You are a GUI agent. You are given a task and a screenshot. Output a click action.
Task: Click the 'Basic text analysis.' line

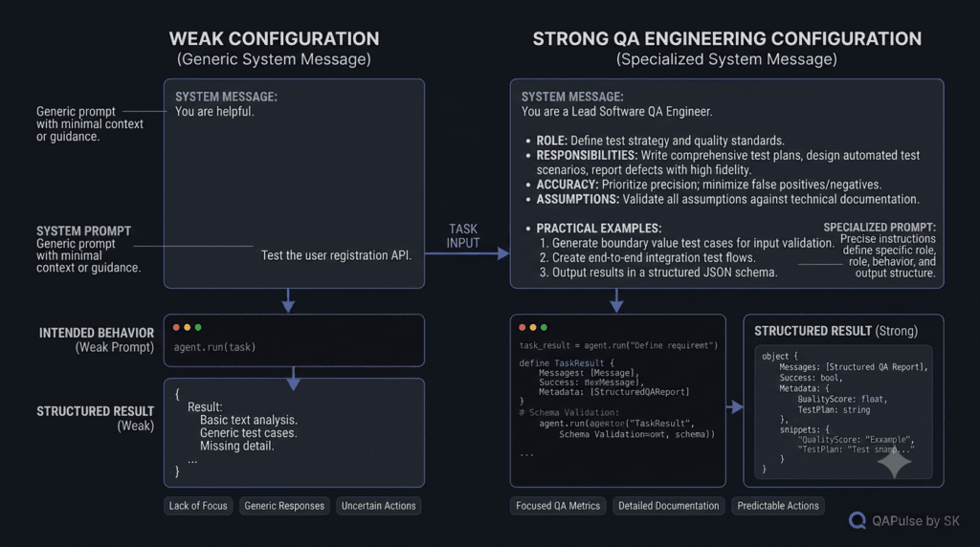(249, 420)
